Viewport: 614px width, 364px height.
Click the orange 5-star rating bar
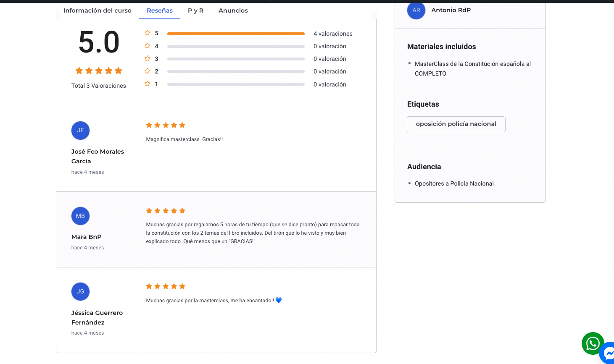236,34
